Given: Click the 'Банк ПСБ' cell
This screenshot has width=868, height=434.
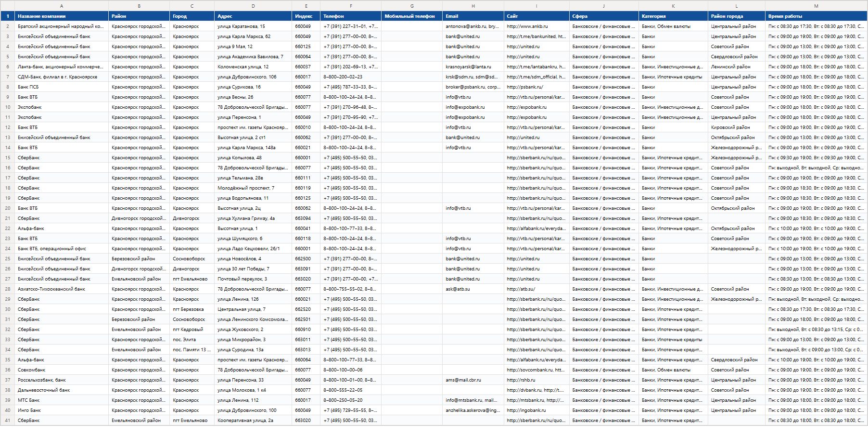Looking at the screenshot, I should click(62, 87).
